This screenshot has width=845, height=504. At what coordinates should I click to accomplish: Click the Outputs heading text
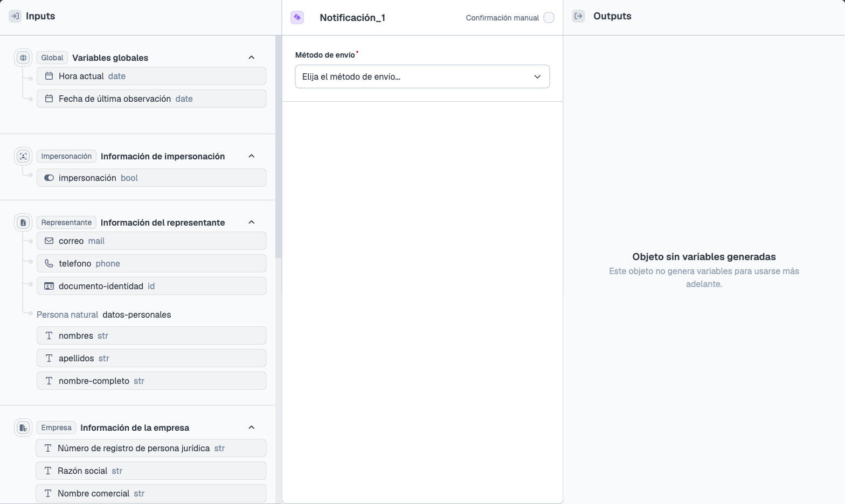coord(612,16)
